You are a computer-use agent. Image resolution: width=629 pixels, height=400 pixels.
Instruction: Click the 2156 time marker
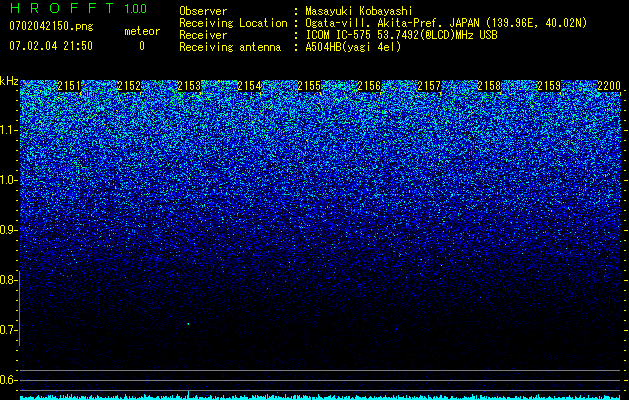(369, 86)
